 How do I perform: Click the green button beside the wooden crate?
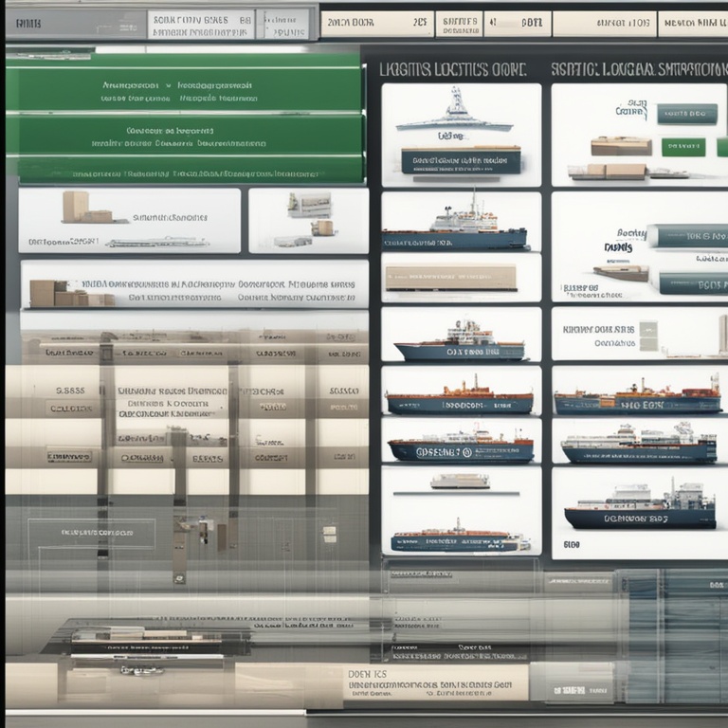point(682,147)
